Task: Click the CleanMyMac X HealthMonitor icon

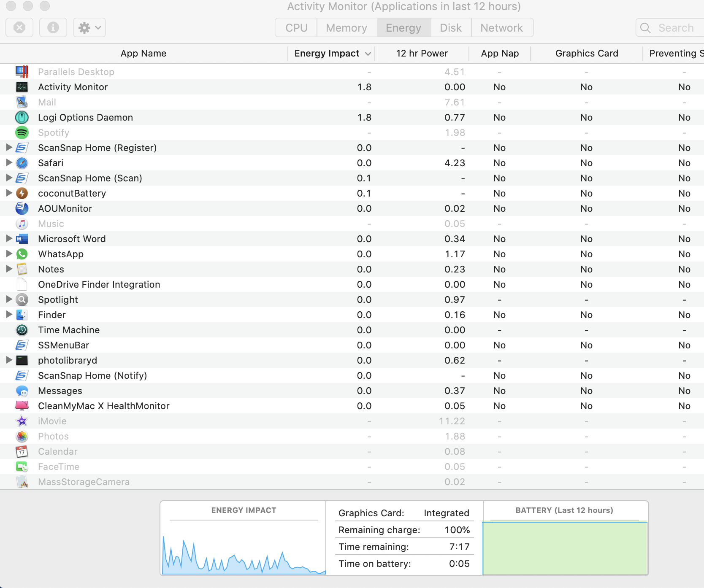Action: [22, 406]
